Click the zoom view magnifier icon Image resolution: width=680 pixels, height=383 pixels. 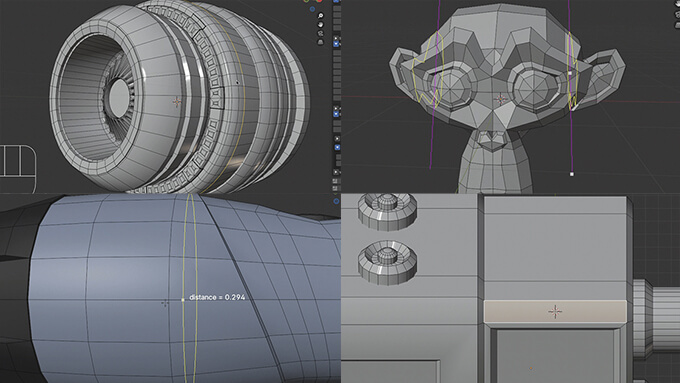point(320,16)
